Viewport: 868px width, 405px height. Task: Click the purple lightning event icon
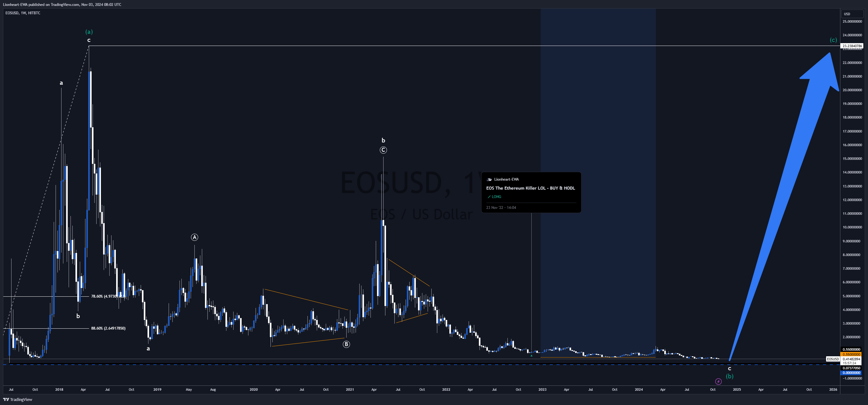(718, 381)
